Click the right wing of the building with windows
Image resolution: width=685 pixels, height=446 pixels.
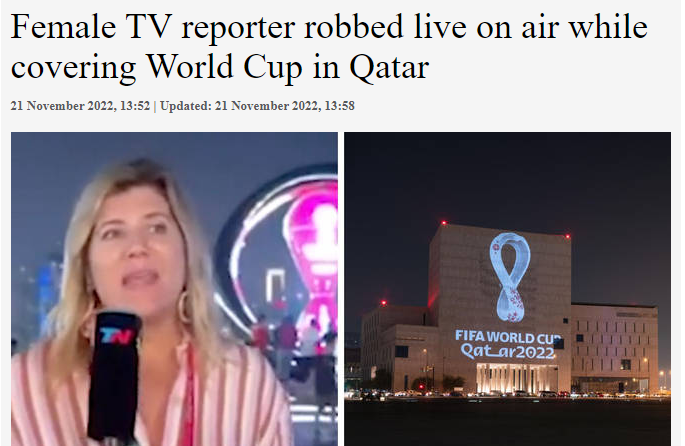coord(614,347)
